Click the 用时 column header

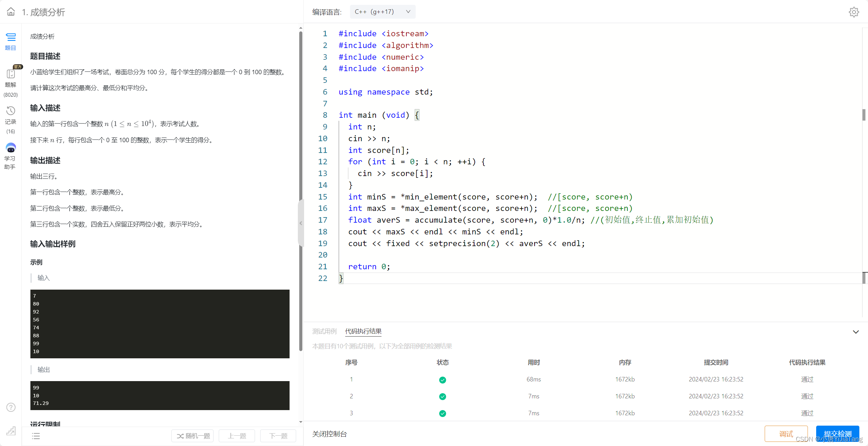(534, 362)
